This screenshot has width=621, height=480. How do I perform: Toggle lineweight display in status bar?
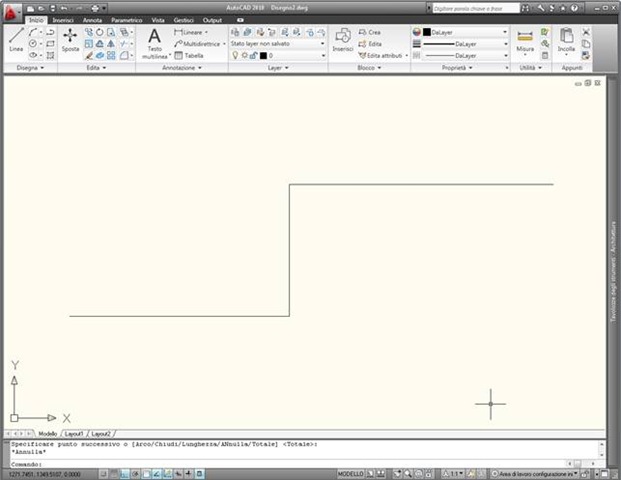pyautogui.click(x=189, y=474)
